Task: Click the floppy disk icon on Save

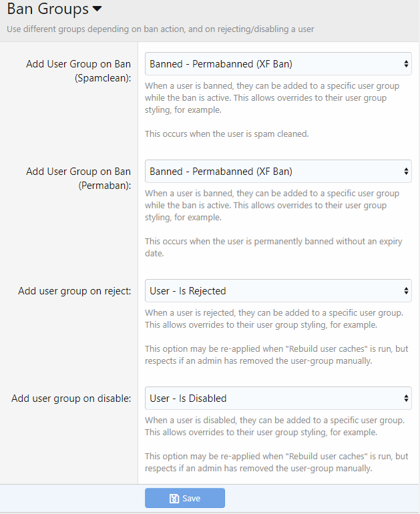Action: tap(174, 499)
